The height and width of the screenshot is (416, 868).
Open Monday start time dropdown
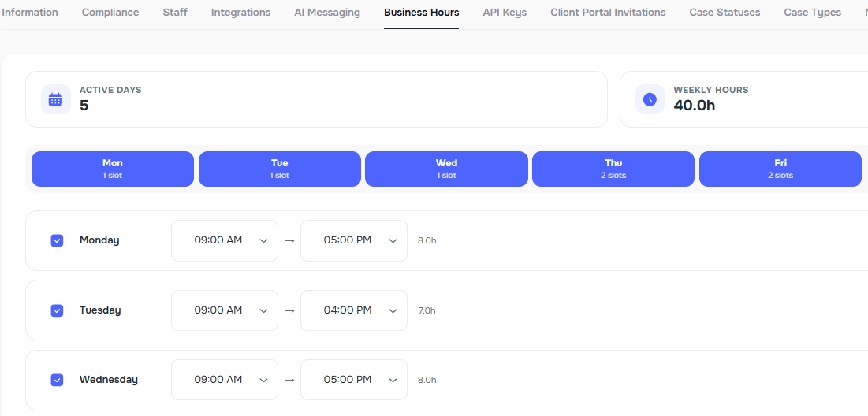224,240
